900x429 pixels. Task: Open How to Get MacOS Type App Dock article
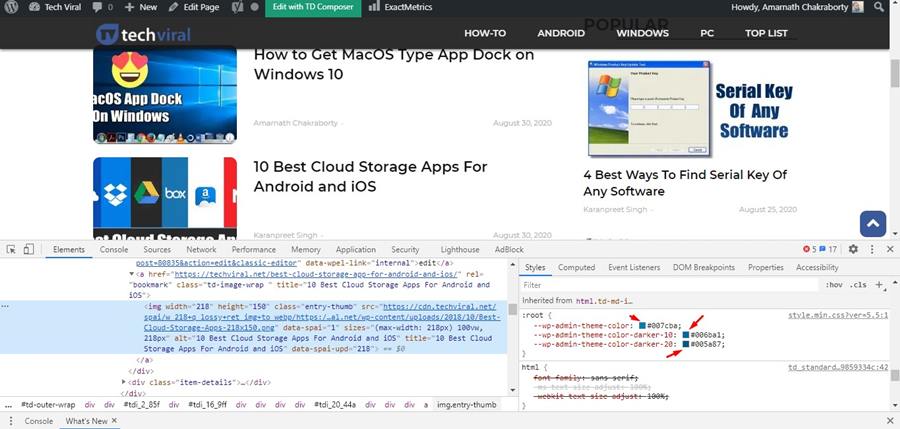(x=394, y=64)
